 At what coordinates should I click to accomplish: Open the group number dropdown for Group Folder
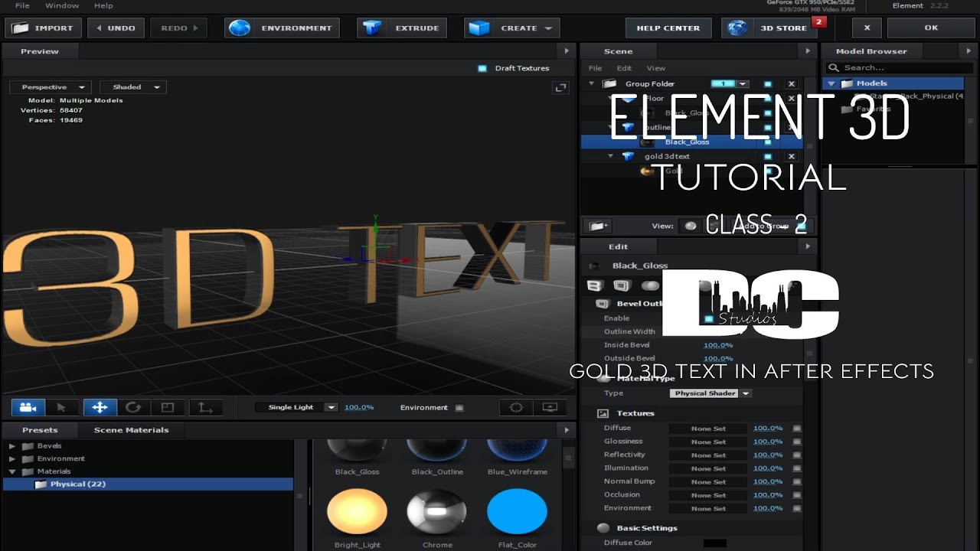(x=743, y=84)
